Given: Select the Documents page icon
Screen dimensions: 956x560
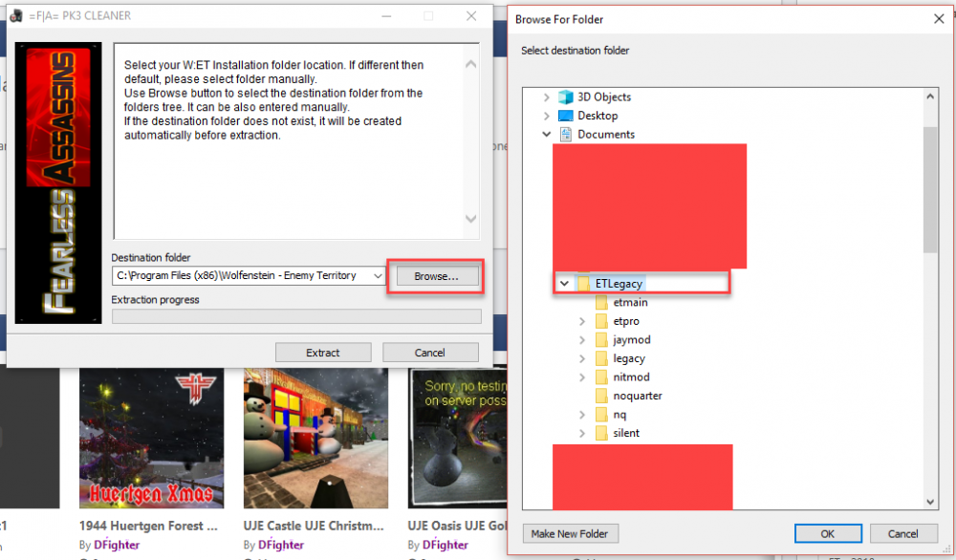Looking at the screenshot, I should pos(566,134).
